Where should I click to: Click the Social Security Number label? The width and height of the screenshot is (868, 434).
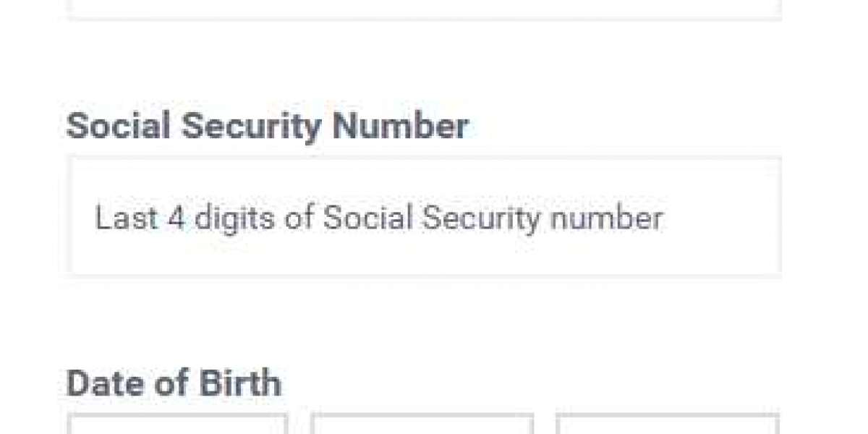click(267, 127)
